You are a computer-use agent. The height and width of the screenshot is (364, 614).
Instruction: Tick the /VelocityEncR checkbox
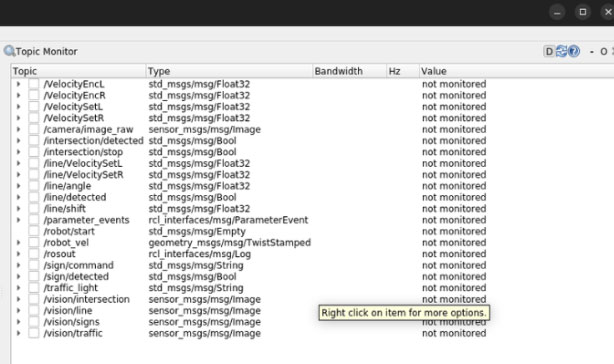point(34,96)
